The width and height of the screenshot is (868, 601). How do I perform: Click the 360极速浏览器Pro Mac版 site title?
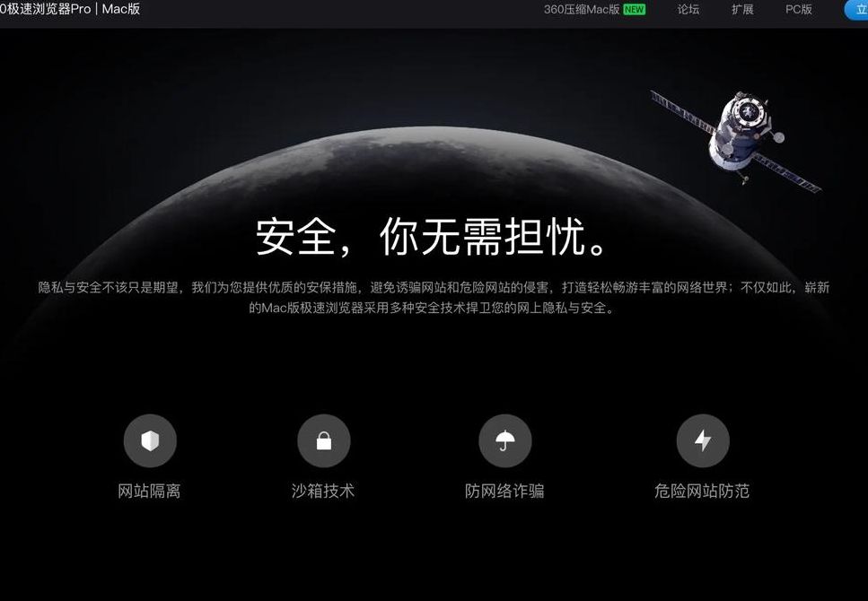click(70, 9)
